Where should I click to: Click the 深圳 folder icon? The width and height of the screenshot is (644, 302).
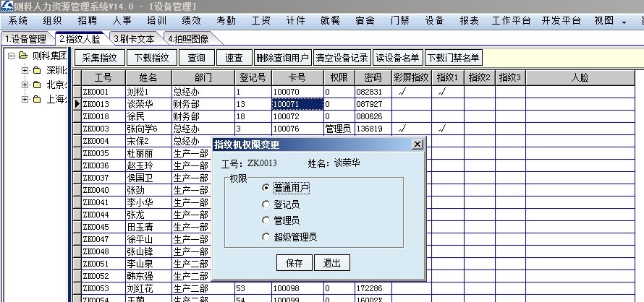point(37,70)
